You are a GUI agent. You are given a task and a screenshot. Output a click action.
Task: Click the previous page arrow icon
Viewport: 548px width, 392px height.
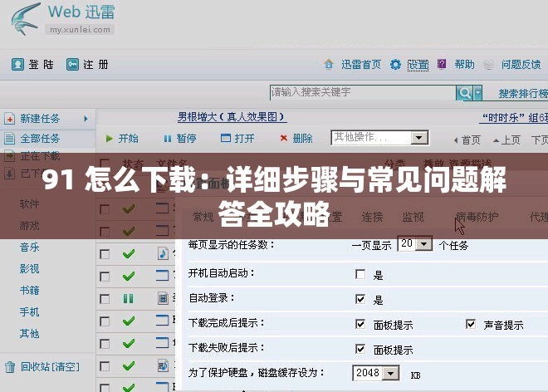click(x=496, y=140)
